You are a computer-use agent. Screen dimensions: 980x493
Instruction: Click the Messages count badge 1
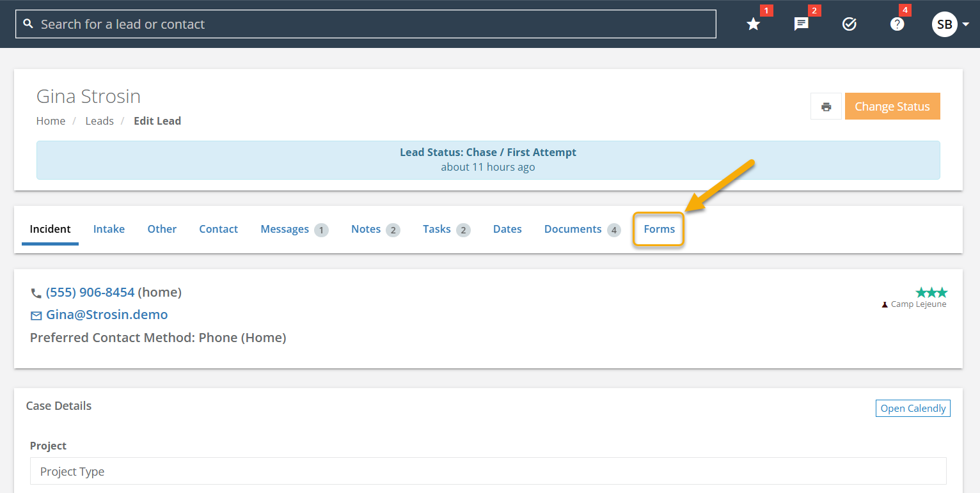click(x=321, y=230)
